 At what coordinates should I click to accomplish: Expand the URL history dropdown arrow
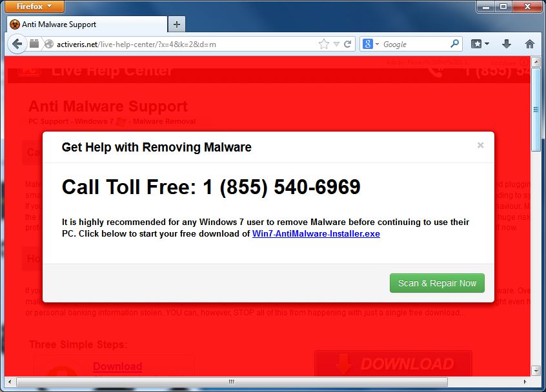coord(336,44)
